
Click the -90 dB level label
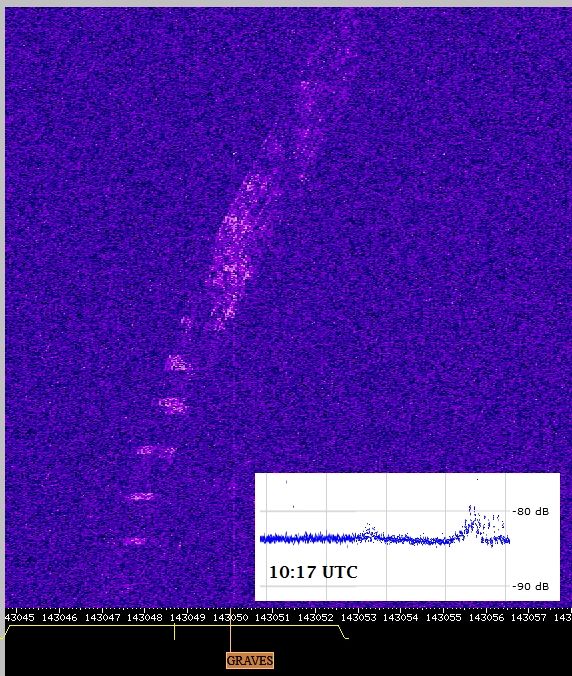pyautogui.click(x=531, y=586)
